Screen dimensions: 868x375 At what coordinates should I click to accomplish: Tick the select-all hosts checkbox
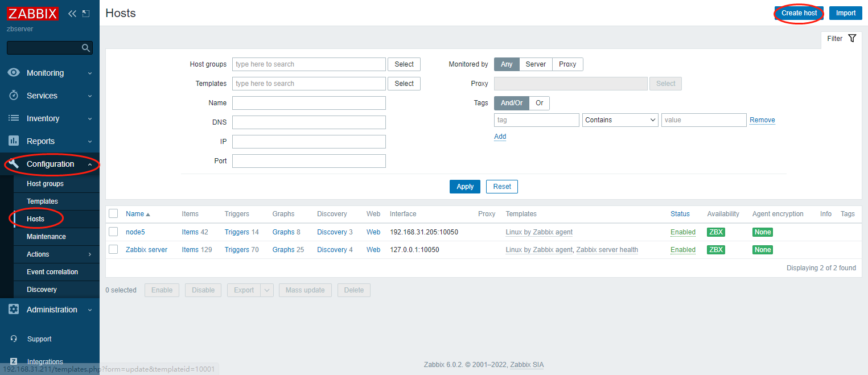pyautogui.click(x=113, y=214)
